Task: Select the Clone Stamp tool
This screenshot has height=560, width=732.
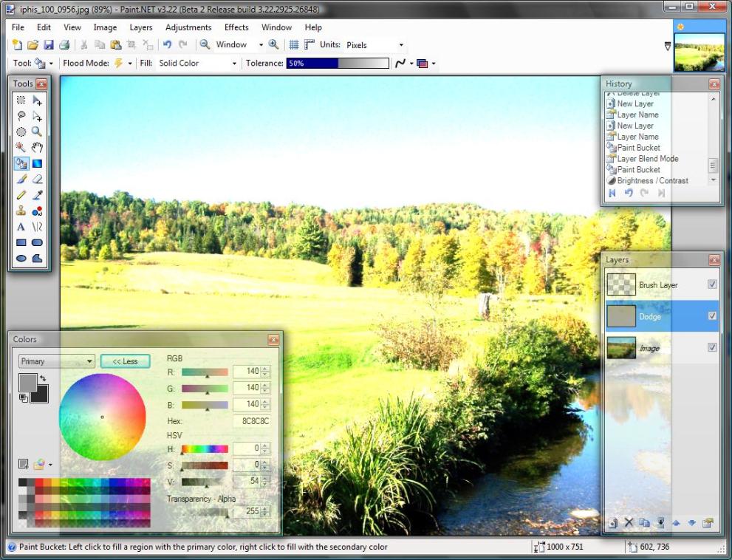Action: pyautogui.click(x=21, y=211)
